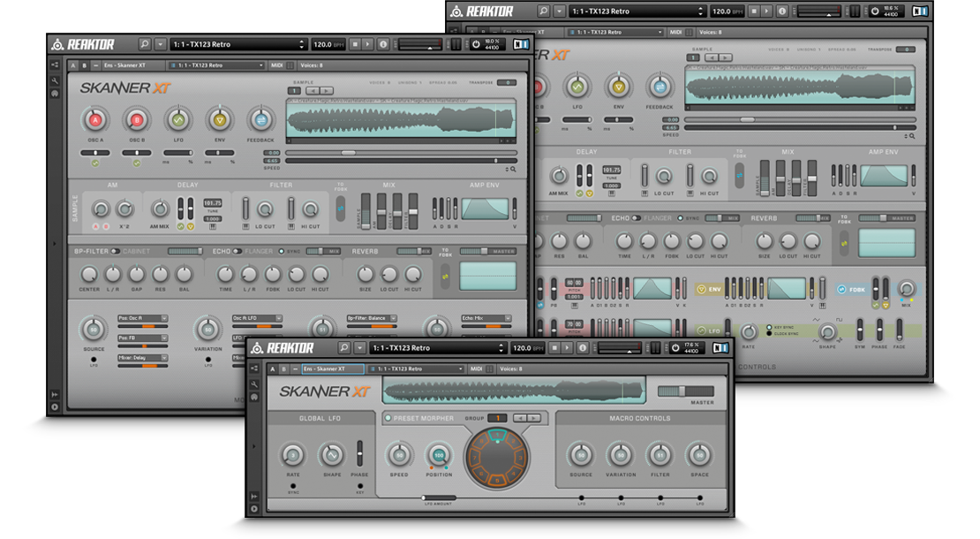Toggle Global LFO Key in front window
Screen dimensions: 980x539
point(360,486)
